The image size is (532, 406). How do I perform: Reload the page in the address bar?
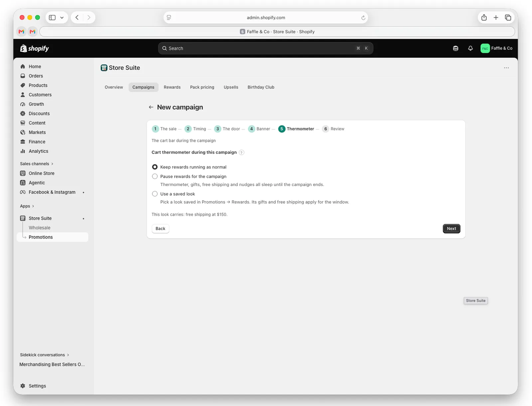tap(363, 18)
